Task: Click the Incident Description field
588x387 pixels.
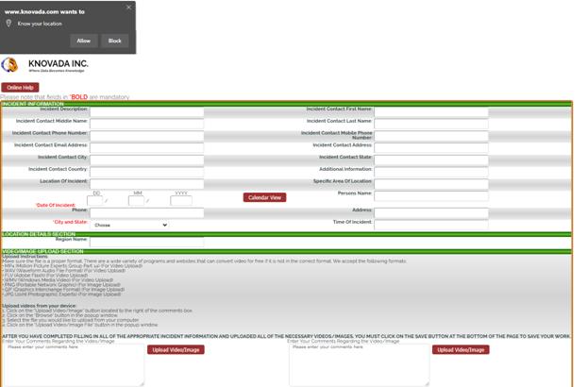Action: pos(146,111)
